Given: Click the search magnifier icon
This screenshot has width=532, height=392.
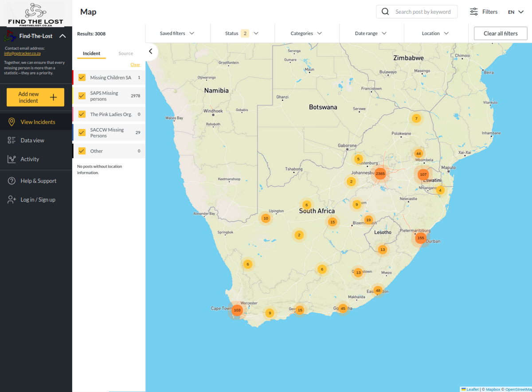Looking at the screenshot, I should (385, 12).
